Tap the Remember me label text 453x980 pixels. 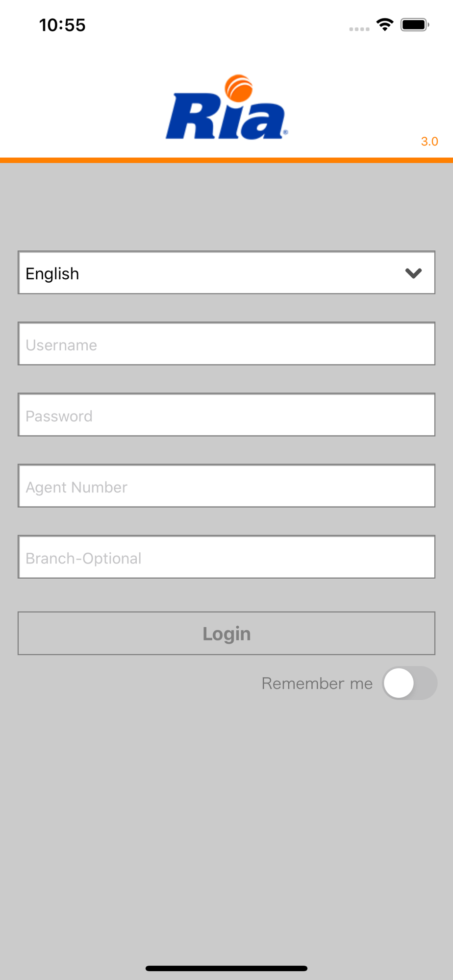pos(317,683)
